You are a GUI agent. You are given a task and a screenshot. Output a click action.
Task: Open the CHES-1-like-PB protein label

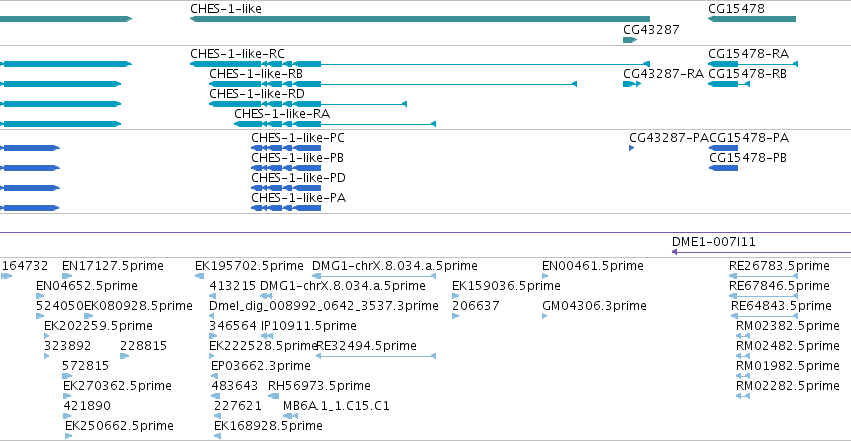tap(297, 158)
